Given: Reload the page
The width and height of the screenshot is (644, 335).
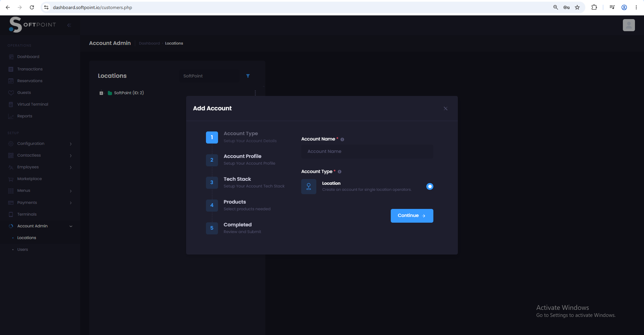Looking at the screenshot, I should click(32, 7).
